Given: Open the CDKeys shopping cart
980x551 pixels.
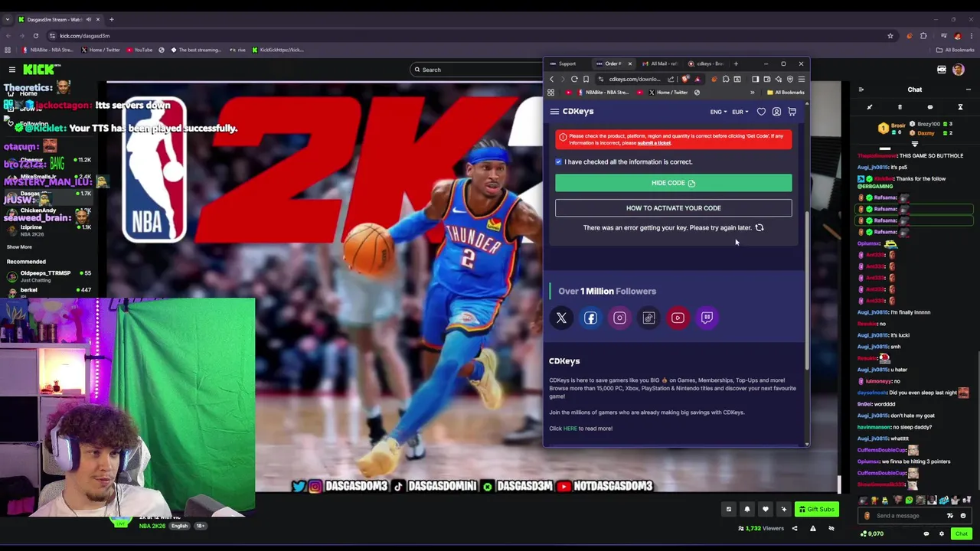Looking at the screenshot, I should 792,112.
